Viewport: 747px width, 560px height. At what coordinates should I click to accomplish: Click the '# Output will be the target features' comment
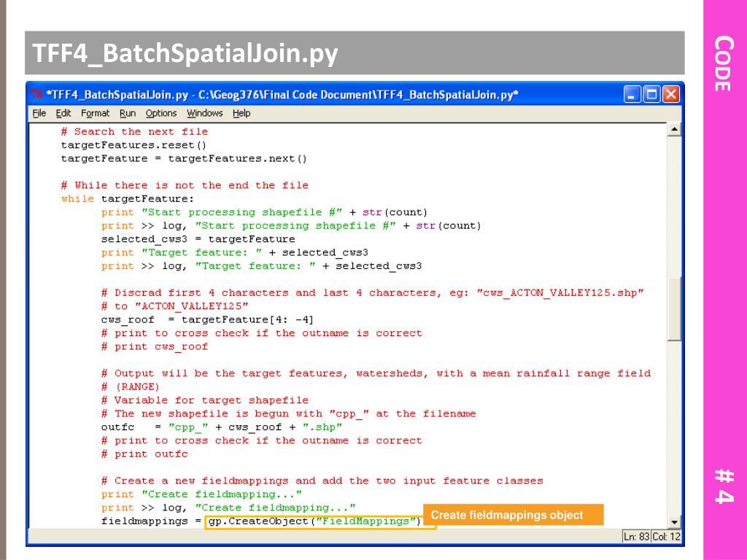pyautogui.click(x=376, y=373)
